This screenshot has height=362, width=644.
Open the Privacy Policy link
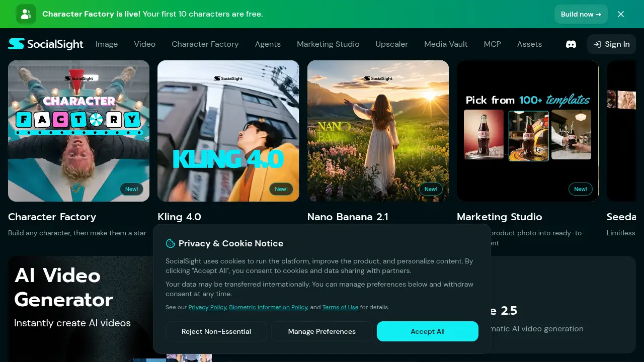click(207, 307)
